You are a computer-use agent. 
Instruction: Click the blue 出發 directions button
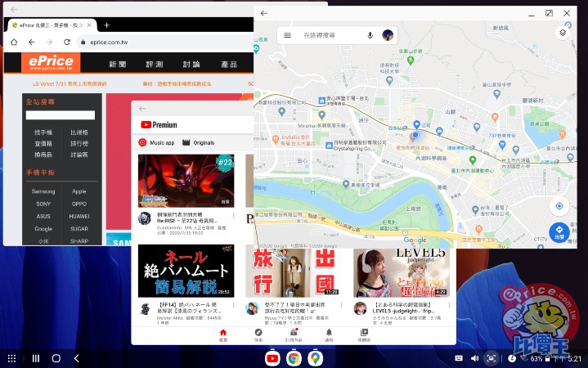pyautogui.click(x=559, y=232)
